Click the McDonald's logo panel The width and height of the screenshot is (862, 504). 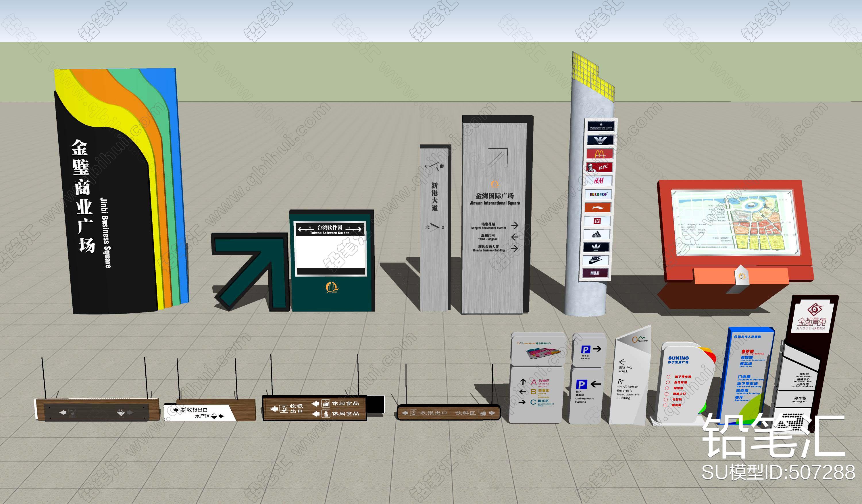pos(600,154)
